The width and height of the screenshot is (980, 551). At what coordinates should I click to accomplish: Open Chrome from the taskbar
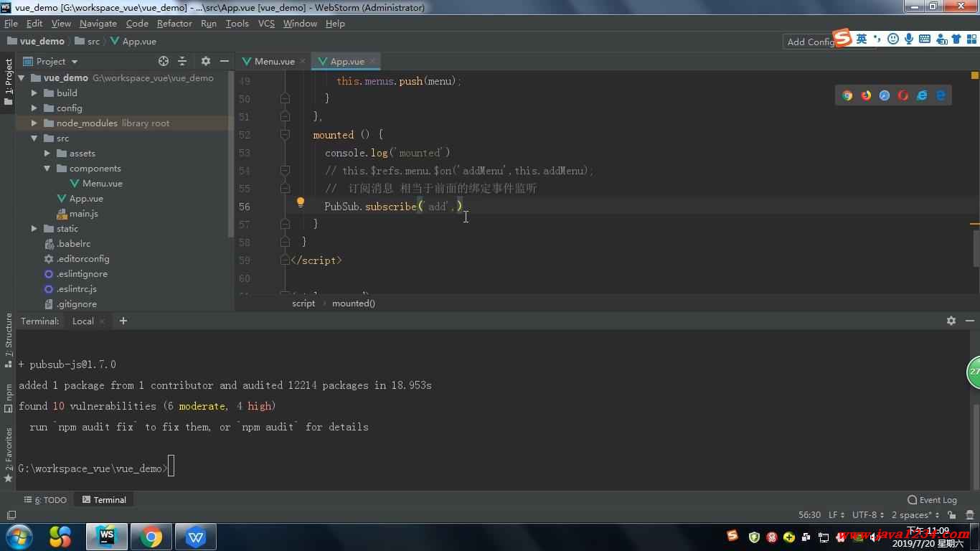[x=151, y=537]
